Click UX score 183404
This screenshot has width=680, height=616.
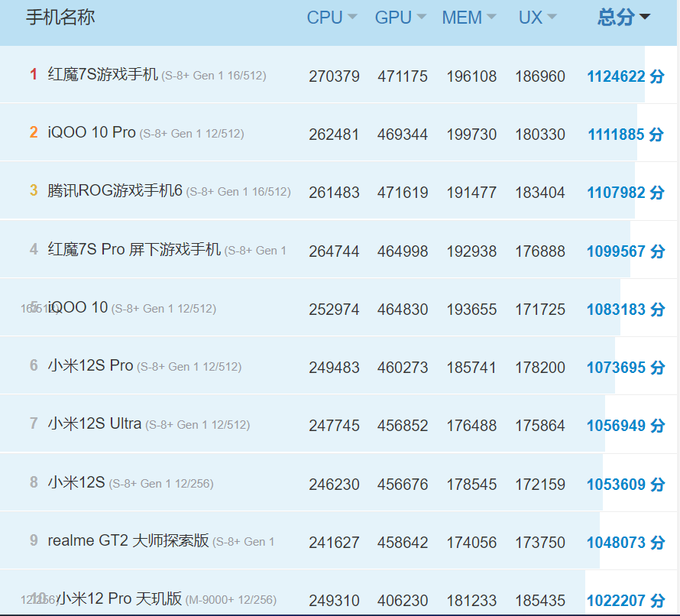click(540, 193)
